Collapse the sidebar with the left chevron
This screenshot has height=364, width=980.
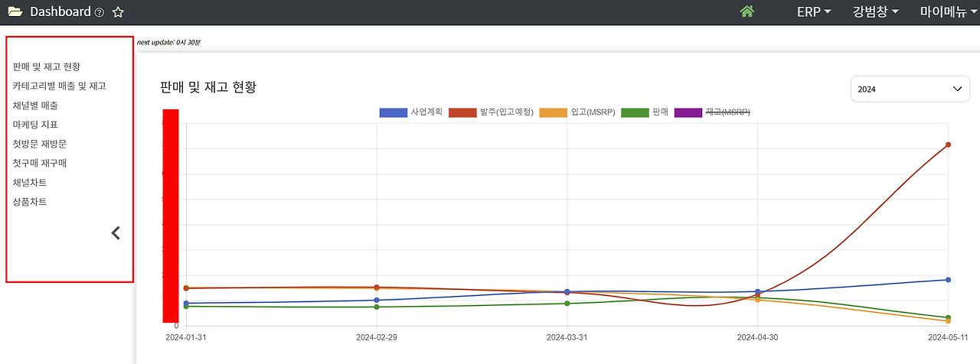(116, 233)
